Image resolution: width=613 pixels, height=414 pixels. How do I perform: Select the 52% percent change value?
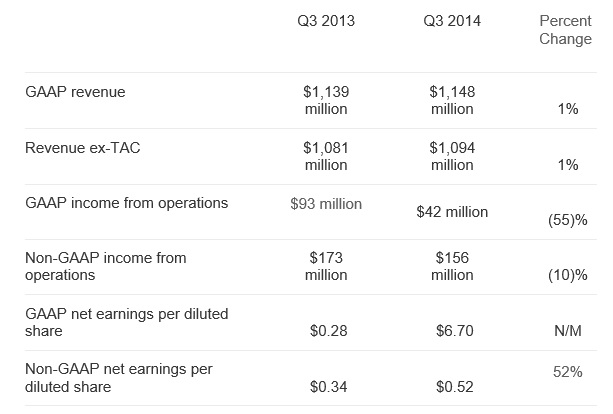tap(567, 371)
